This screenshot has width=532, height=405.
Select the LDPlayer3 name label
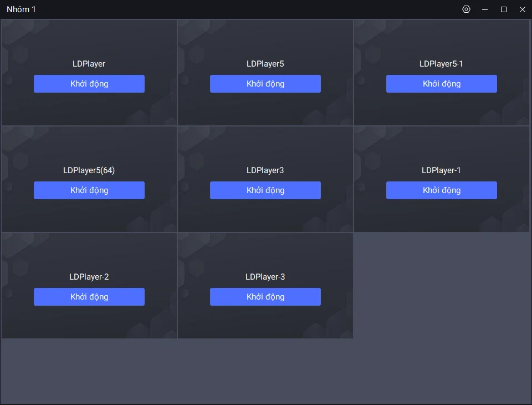pyautogui.click(x=265, y=170)
